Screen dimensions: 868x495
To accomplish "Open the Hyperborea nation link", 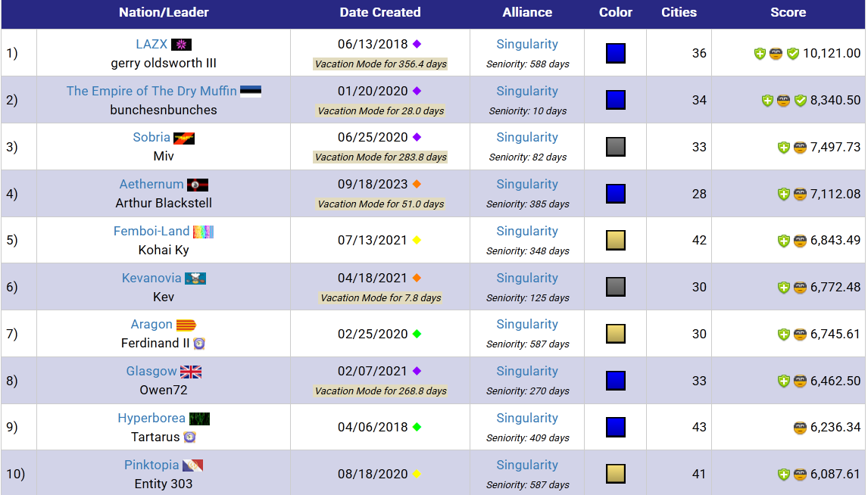I will 151,418.
